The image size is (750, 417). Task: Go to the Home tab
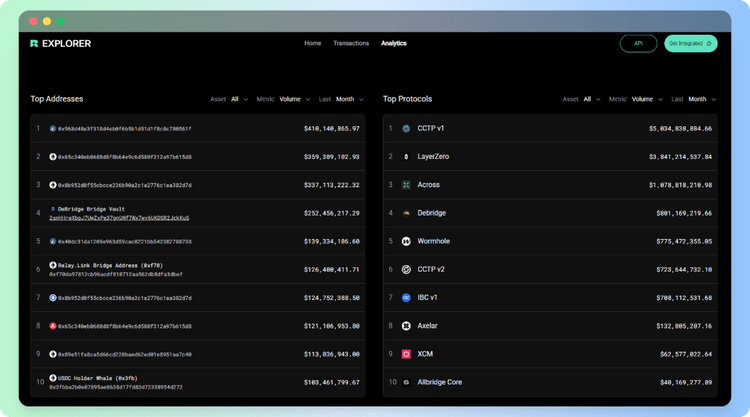click(x=312, y=44)
